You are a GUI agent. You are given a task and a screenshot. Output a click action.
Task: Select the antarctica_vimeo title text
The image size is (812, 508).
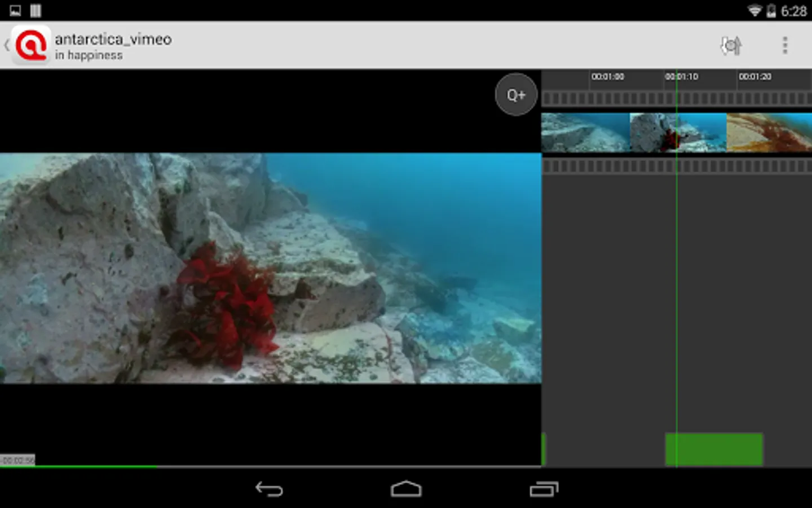coord(113,39)
